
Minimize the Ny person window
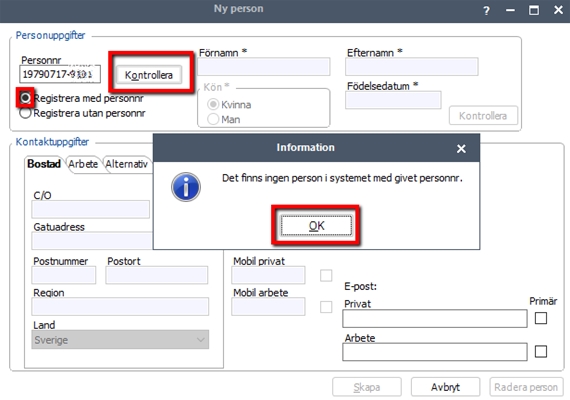(x=510, y=10)
